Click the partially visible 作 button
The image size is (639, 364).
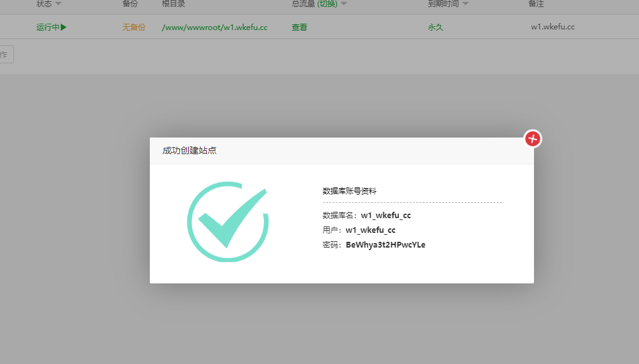pos(5,54)
